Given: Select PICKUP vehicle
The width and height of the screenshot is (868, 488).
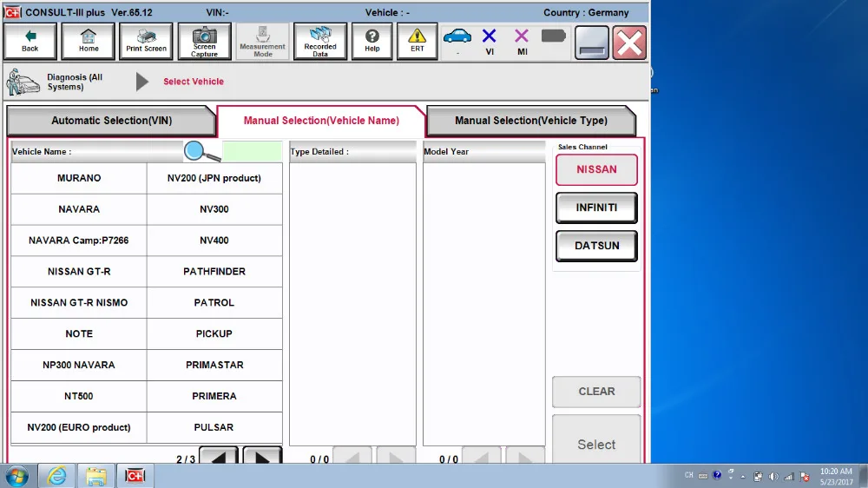Looking at the screenshot, I should [x=214, y=334].
